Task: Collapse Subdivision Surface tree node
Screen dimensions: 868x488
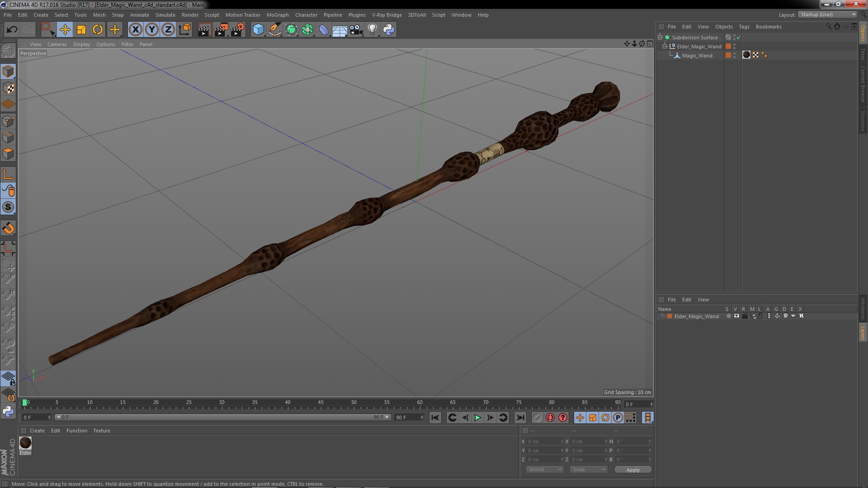Action: [660, 37]
